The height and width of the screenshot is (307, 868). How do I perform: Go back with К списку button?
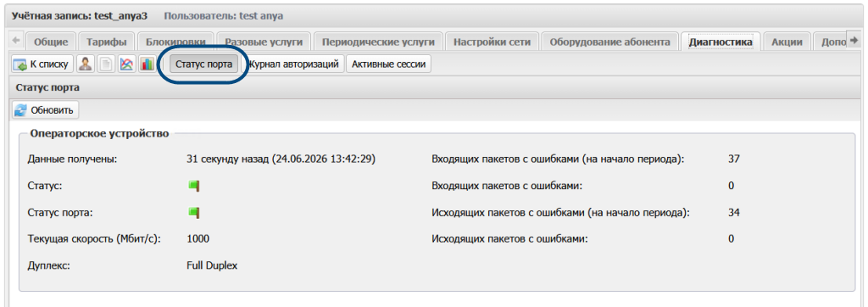coord(42,64)
